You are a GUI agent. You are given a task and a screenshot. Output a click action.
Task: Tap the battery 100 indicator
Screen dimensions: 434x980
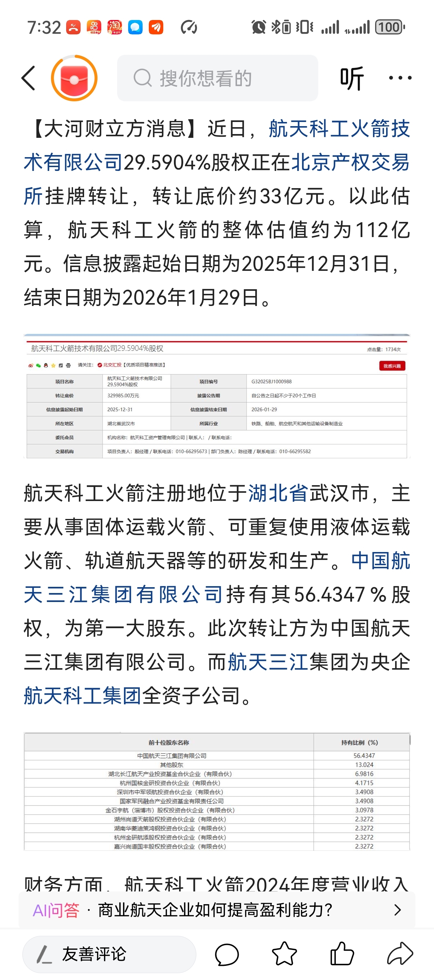point(390,27)
